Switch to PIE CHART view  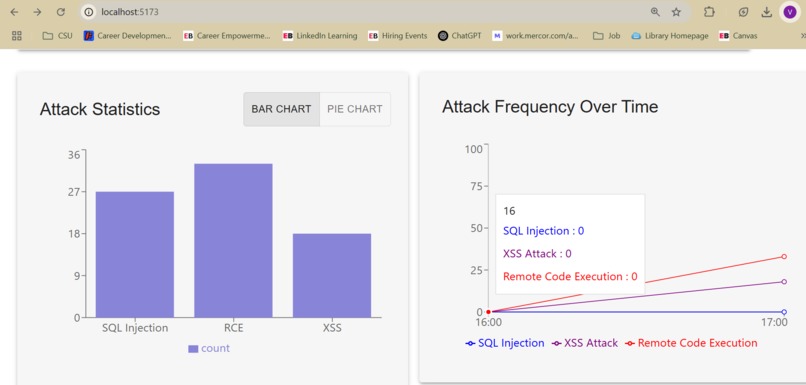355,109
